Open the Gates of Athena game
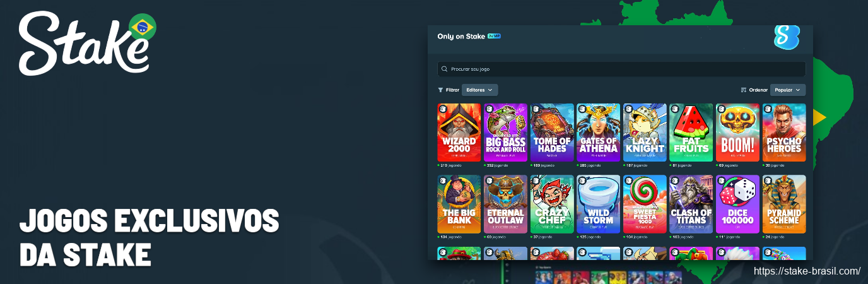Screen dimensions: 868x284 pos(599,133)
